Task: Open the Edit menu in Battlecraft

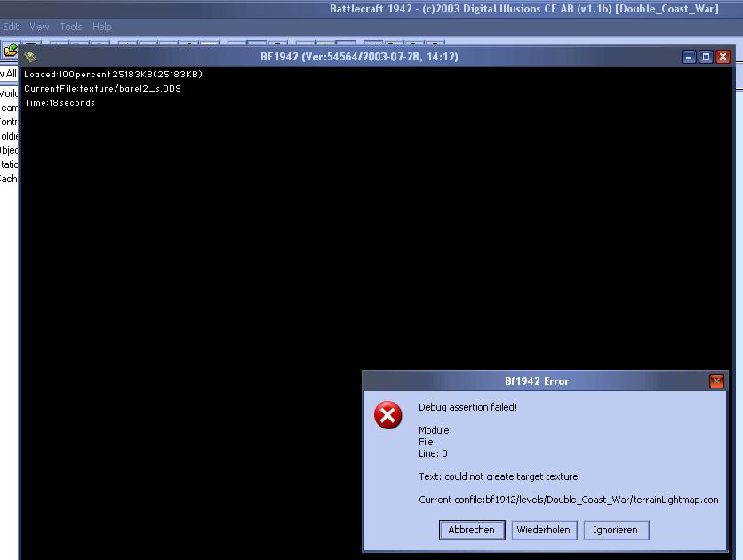Action: 10,27
